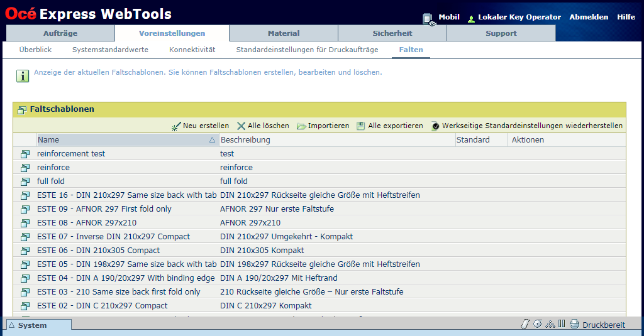644x336 pixels.
Task: Click the green Lokaler Key Operator user icon
Action: [471, 19]
